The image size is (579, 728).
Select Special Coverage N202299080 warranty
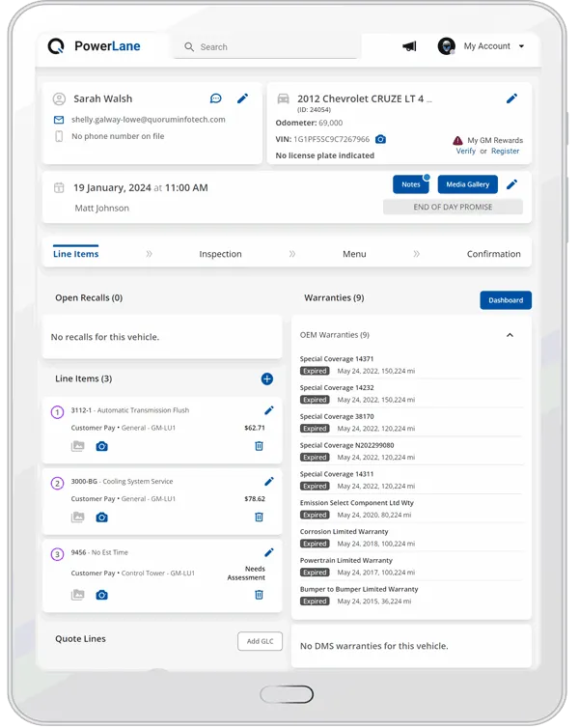[411, 451]
